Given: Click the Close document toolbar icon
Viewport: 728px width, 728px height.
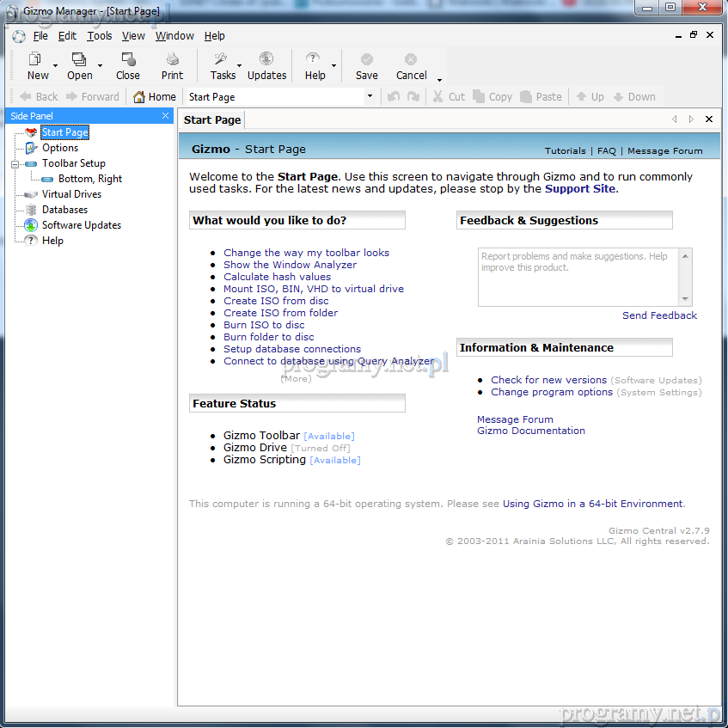Looking at the screenshot, I should 128,59.
